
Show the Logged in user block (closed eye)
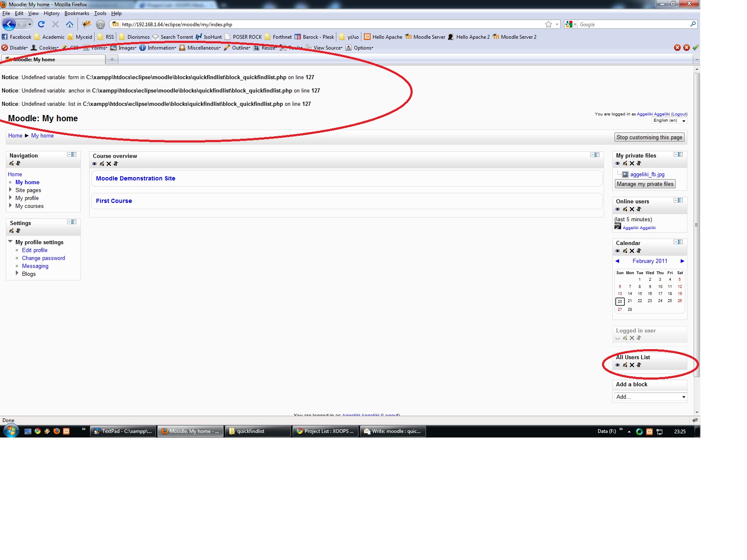618,338
